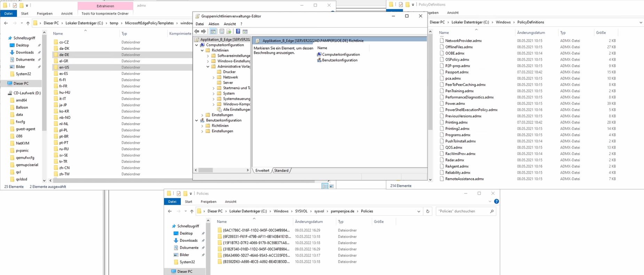Click the up-arrow icon in the Policies window
The width and height of the screenshot is (644, 275).
(192, 211)
